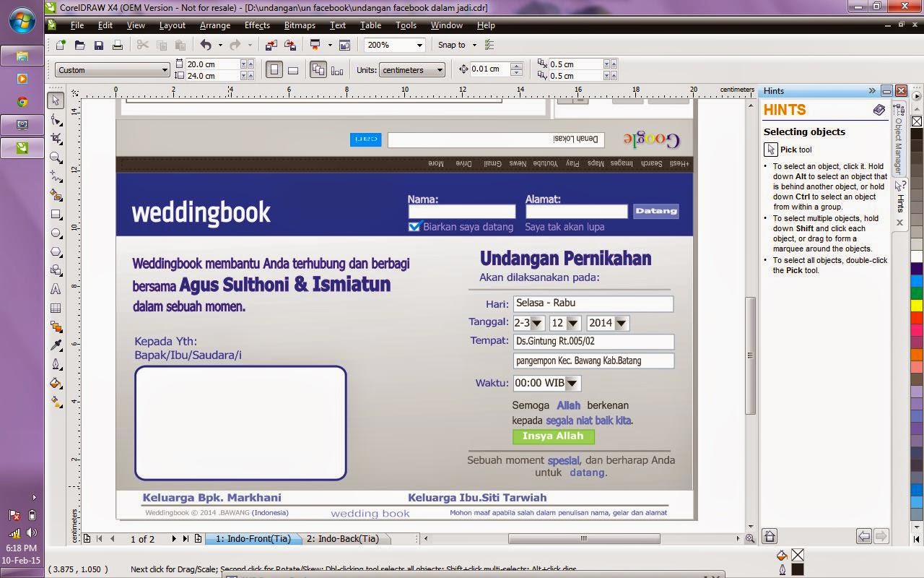Image resolution: width=924 pixels, height=578 pixels.
Task: Select the Basic Shapes tool
Action: tap(56, 270)
